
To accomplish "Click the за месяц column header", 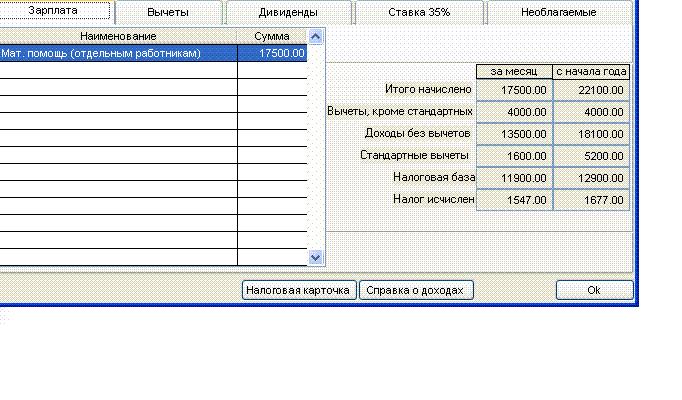I will click(x=513, y=71).
